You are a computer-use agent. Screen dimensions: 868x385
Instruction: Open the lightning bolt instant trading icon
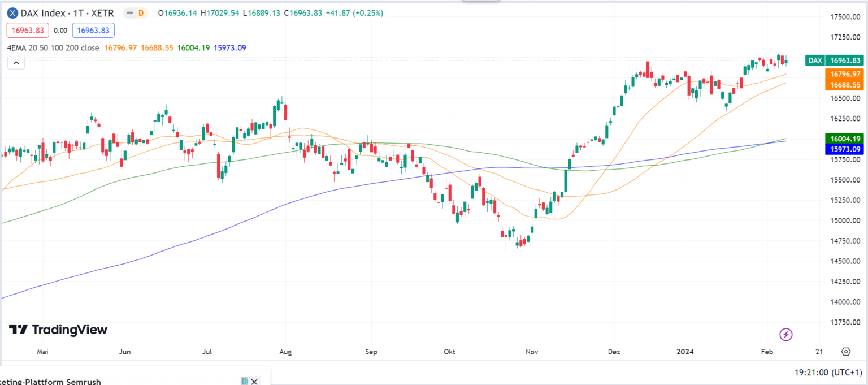(x=785, y=335)
